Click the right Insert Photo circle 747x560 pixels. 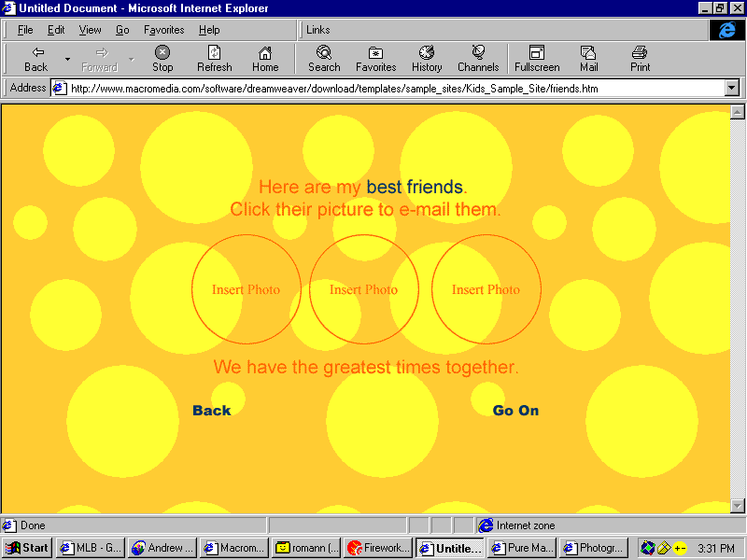point(486,289)
